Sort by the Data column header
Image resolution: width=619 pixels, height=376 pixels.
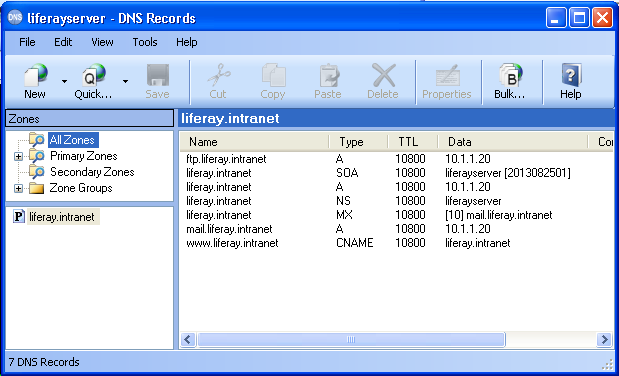(x=513, y=142)
